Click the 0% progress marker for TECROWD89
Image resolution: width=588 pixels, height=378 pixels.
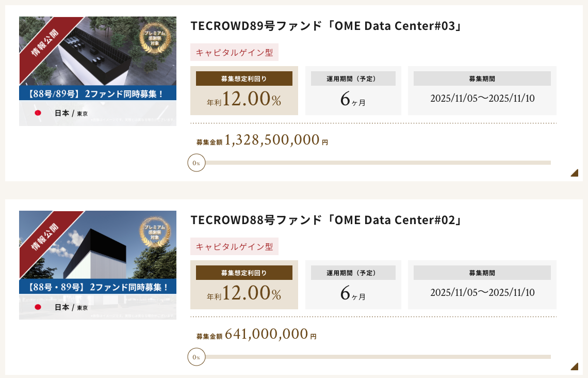tap(196, 163)
